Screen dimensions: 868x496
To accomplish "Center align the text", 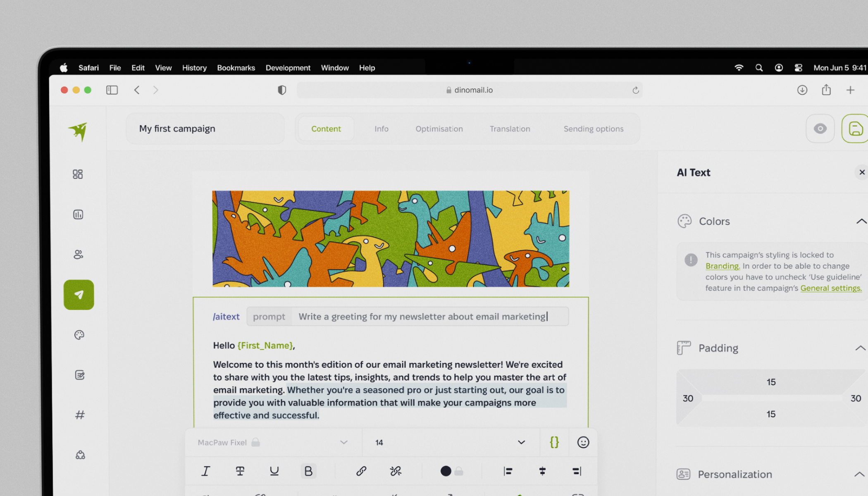I will point(542,471).
